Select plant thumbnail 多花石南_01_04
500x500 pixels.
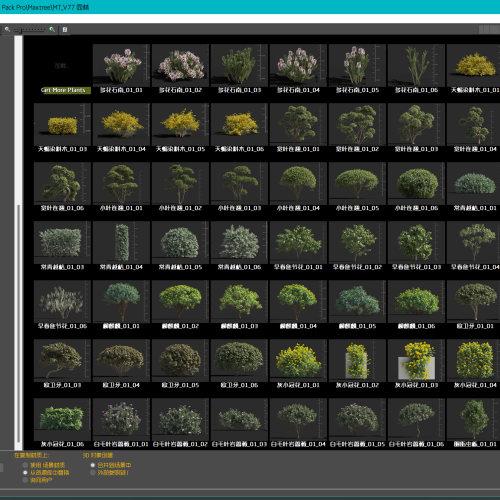point(298,65)
